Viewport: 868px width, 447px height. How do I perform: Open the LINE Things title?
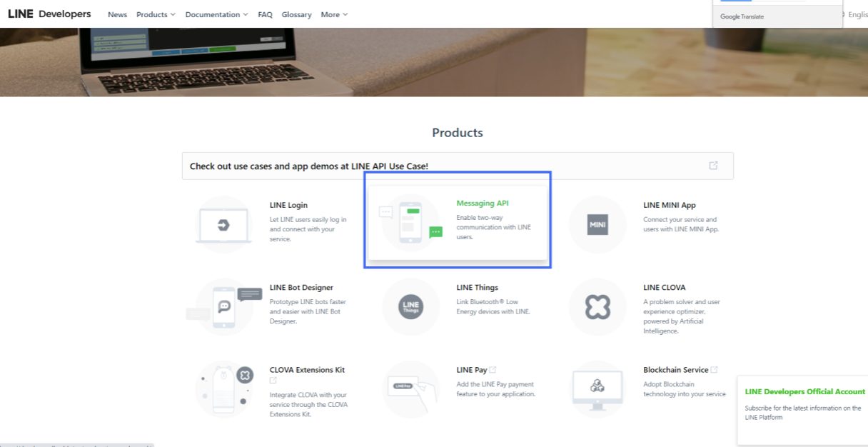[478, 288]
